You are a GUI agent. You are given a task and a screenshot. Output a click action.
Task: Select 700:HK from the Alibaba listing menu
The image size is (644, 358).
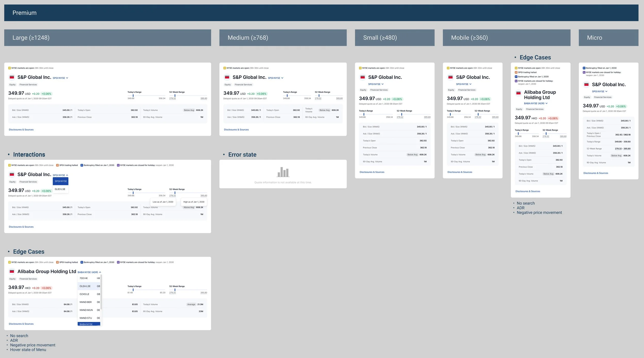[83, 278]
